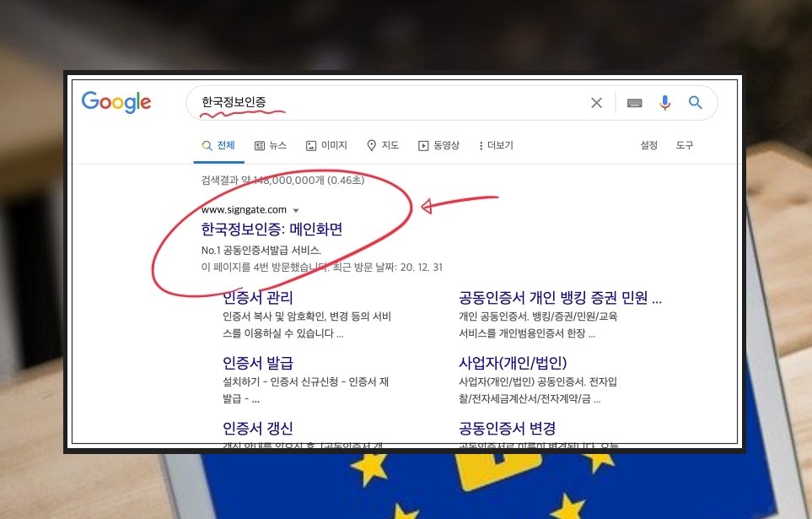Click the 전체 tab magnifier icon

207,146
